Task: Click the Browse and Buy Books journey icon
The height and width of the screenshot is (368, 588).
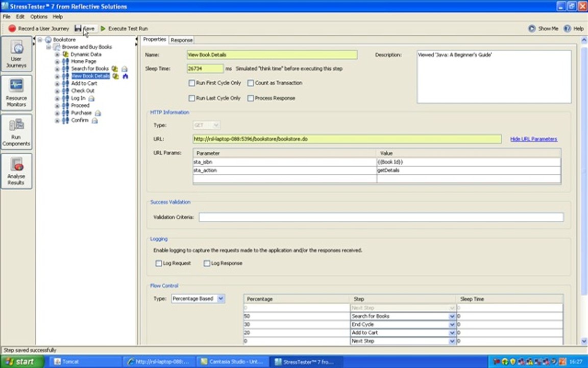Action: [x=57, y=47]
